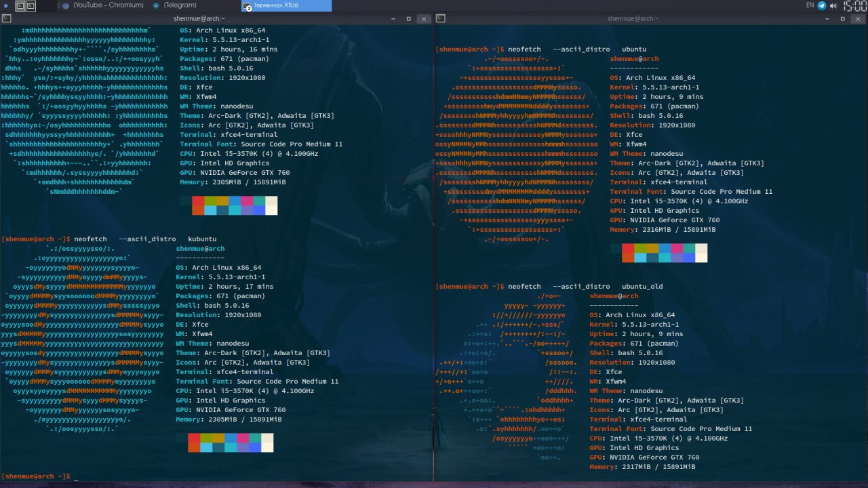
Task: Click the Theme Arc-Dark line in the kubuntu output
Action: pos(253,353)
